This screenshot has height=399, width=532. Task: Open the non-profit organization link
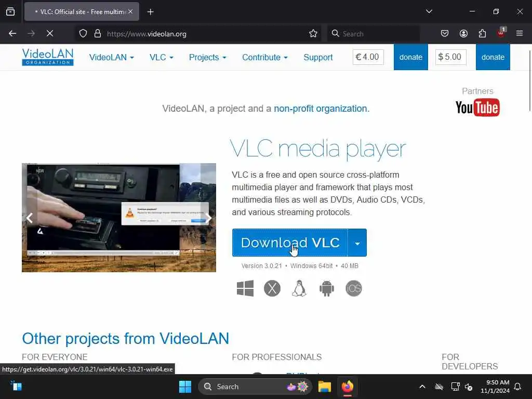pyautogui.click(x=321, y=109)
